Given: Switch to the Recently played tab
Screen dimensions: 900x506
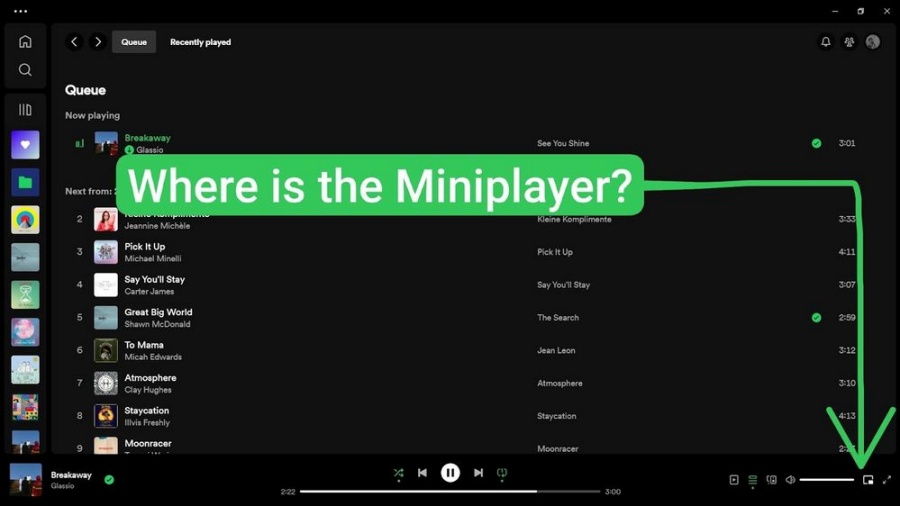Looking at the screenshot, I should pos(200,42).
